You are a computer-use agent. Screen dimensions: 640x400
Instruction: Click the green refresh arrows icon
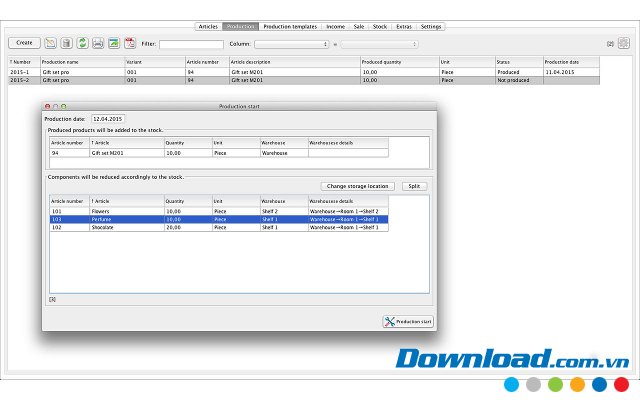pos(82,43)
